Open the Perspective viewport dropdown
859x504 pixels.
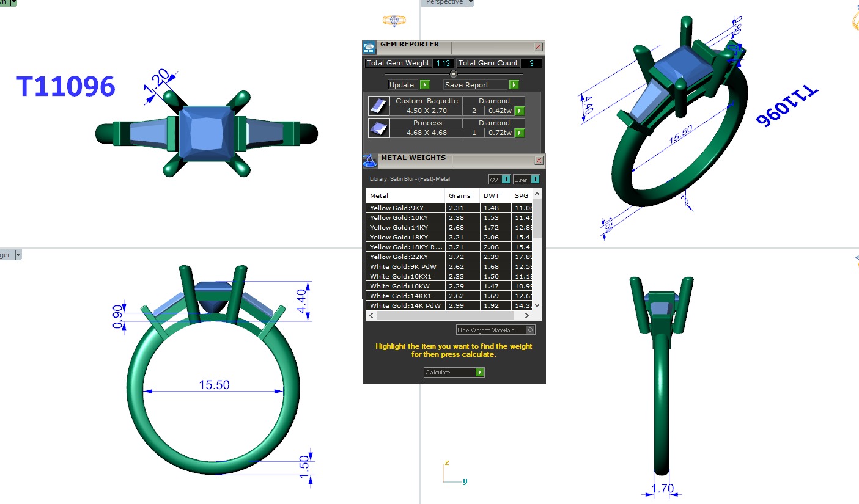(x=470, y=2)
